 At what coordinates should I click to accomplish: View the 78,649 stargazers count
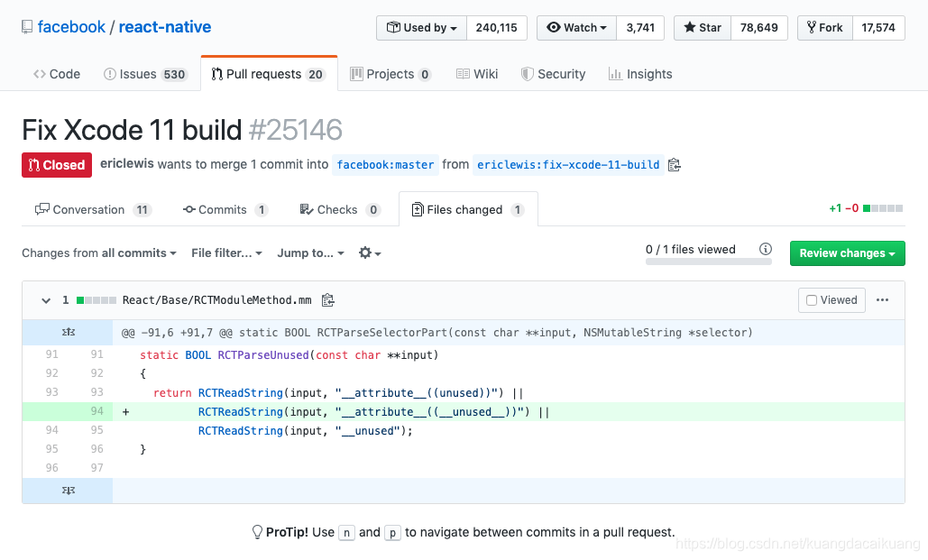[759, 28]
